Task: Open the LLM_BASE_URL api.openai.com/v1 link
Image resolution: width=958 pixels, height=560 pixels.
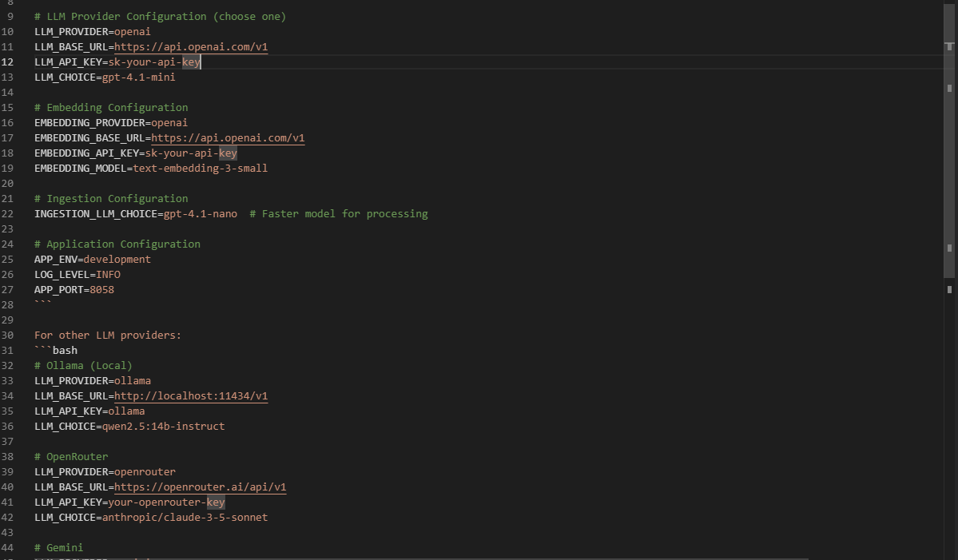Action: (191, 47)
